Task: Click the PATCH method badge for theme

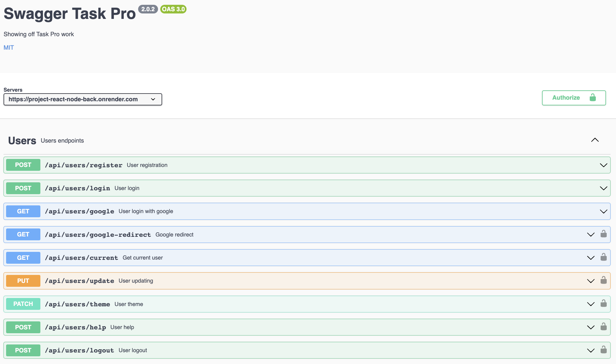Action: click(x=23, y=304)
